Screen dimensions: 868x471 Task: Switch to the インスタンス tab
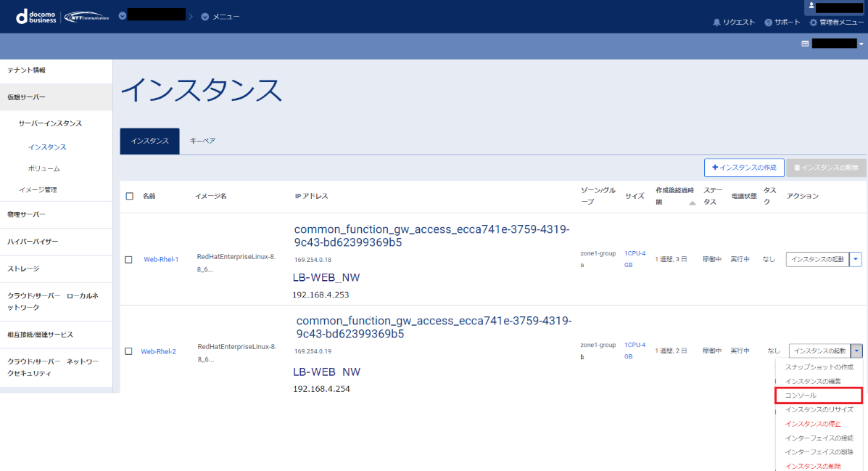pyautogui.click(x=149, y=141)
